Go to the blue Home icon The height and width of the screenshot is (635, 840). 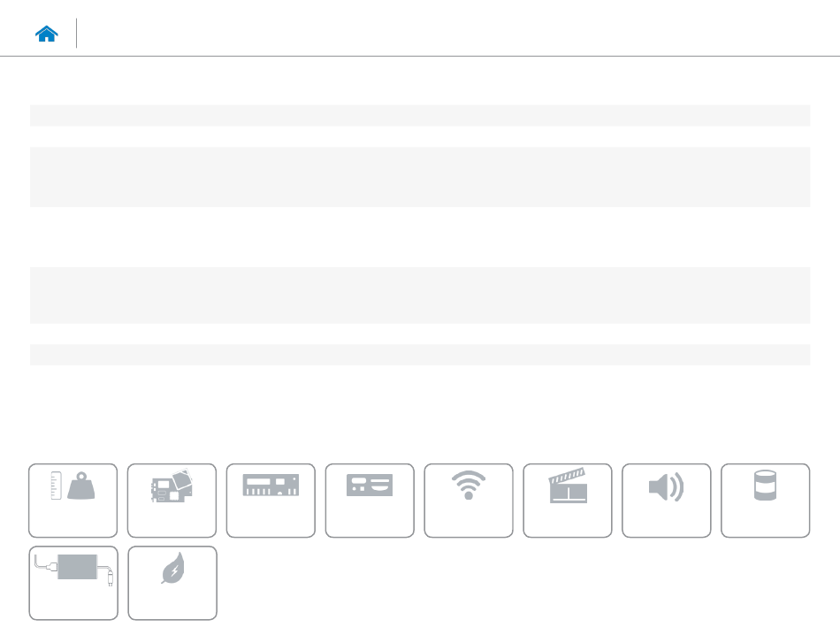[47, 34]
